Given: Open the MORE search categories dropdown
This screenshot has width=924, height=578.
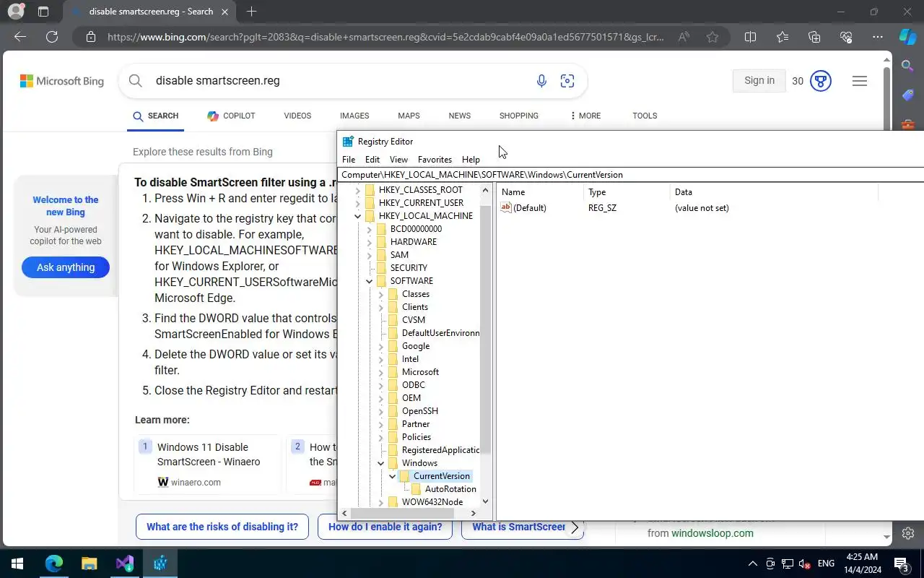Looking at the screenshot, I should pos(585,116).
